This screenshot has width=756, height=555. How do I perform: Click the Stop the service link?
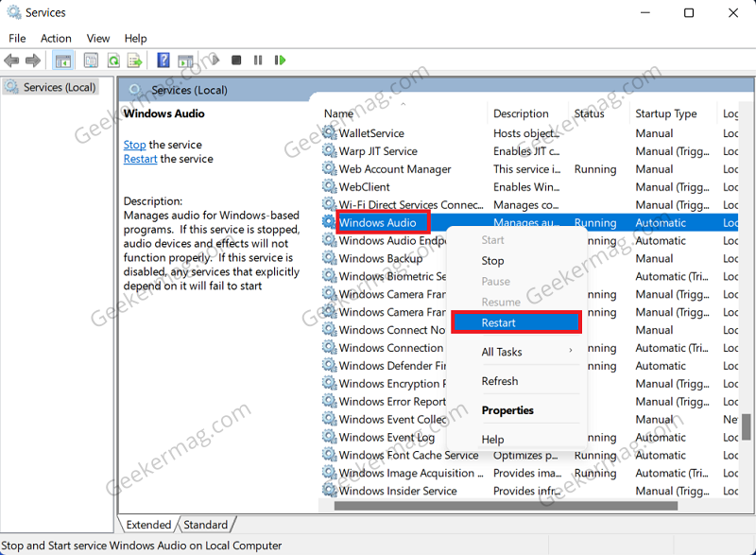pyautogui.click(x=134, y=145)
